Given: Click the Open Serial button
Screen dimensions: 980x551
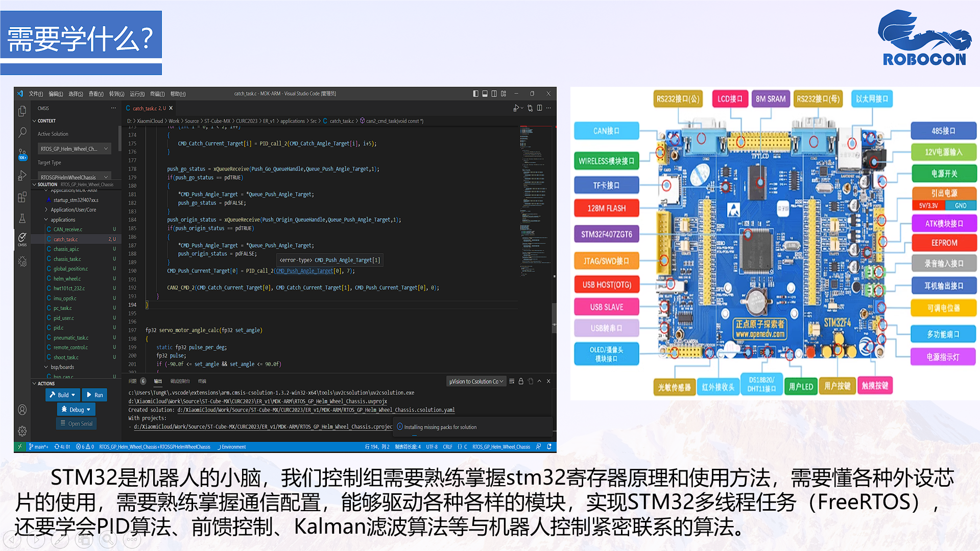Looking at the screenshot, I should tap(76, 424).
